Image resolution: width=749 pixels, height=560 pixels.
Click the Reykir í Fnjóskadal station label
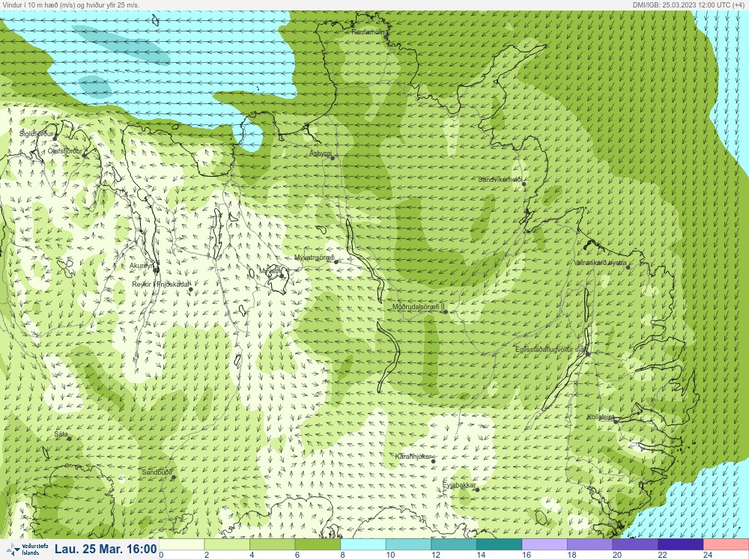161,284
